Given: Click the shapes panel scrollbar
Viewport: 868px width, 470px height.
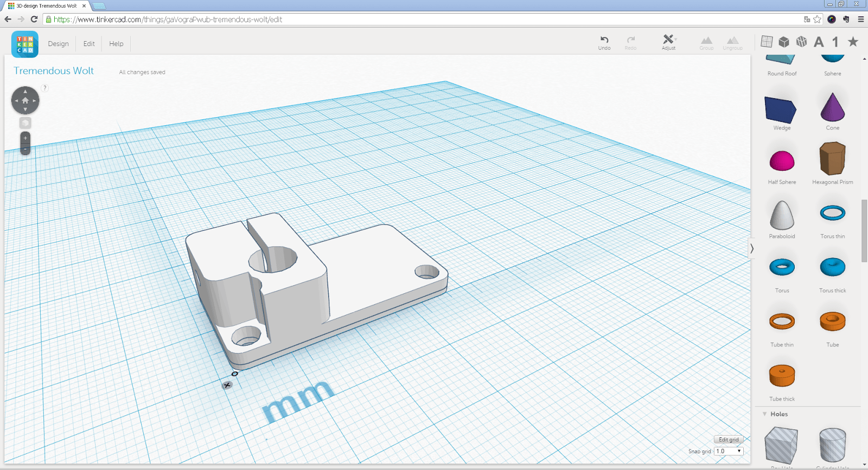Looking at the screenshot, I should coord(864,231).
